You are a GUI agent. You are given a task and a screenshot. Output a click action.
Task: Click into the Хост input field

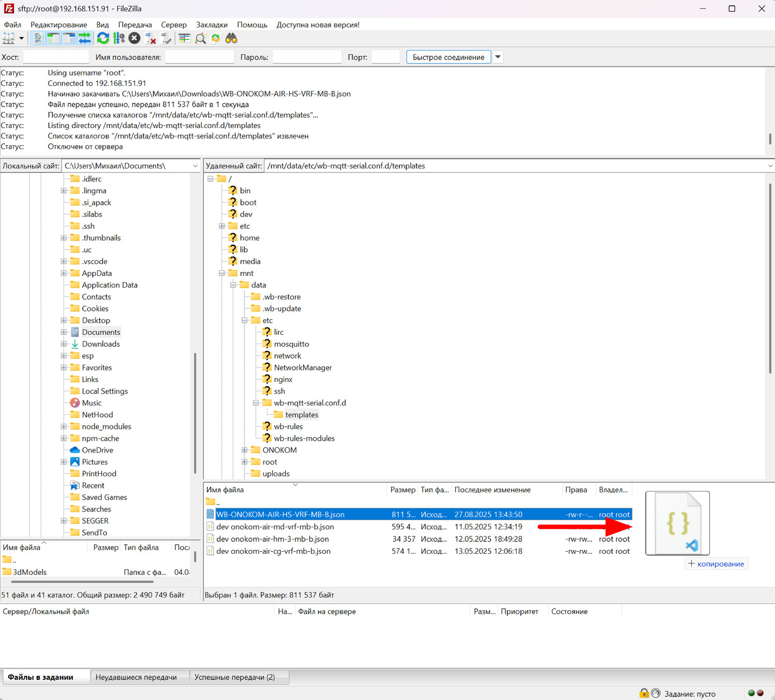(x=56, y=57)
